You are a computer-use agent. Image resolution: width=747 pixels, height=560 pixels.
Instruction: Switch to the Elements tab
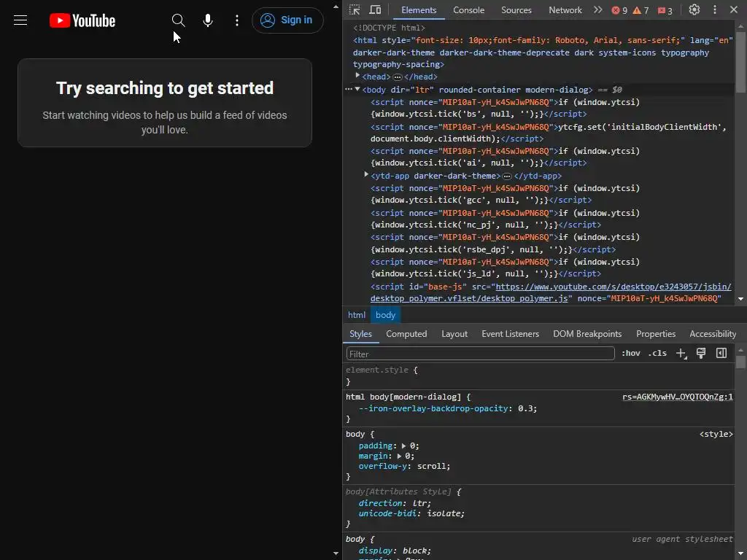point(418,10)
